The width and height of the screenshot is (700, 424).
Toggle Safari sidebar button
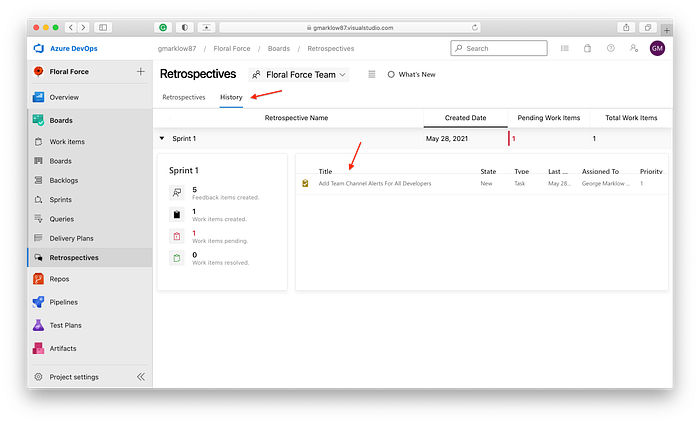click(103, 27)
